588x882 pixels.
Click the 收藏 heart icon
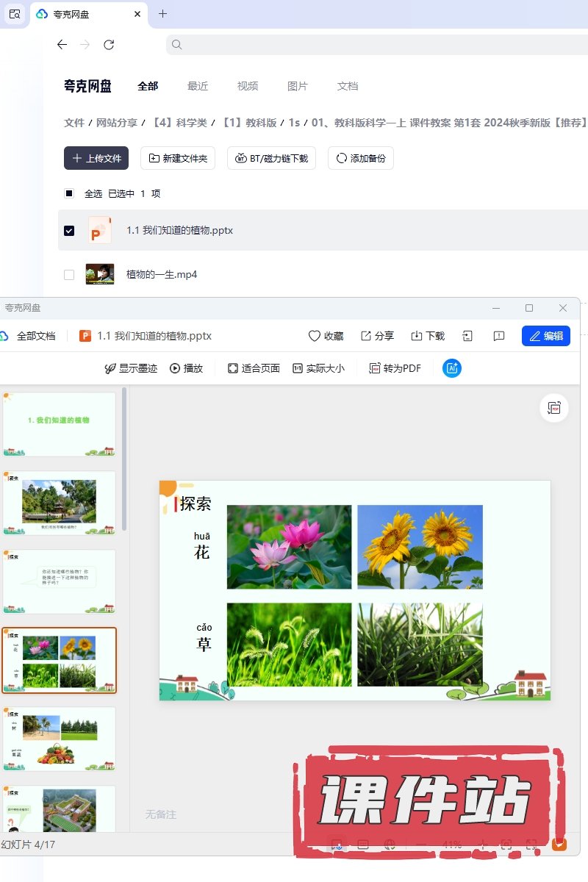pos(315,336)
